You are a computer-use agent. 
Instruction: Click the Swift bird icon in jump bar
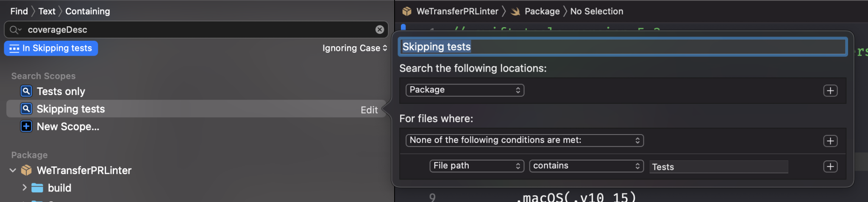pyautogui.click(x=515, y=12)
